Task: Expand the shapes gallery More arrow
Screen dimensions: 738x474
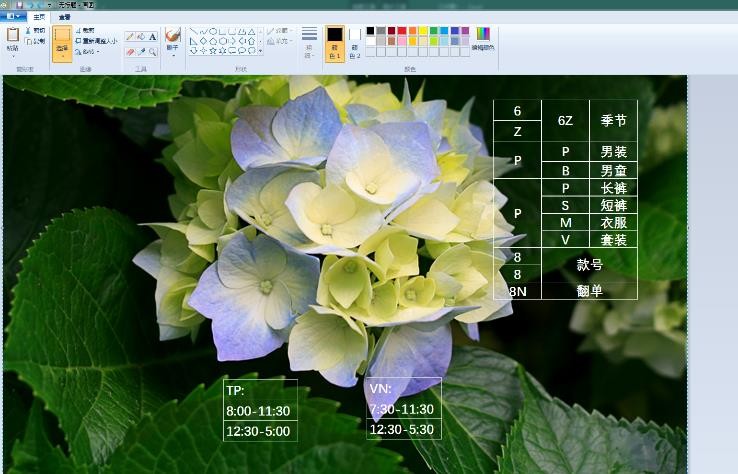Action: pyautogui.click(x=260, y=50)
